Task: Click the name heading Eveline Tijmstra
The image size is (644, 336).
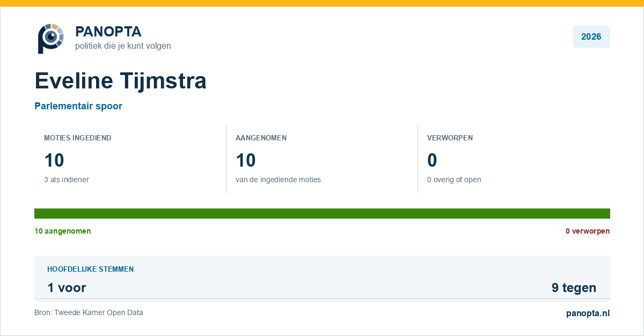Action: pos(121,81)
